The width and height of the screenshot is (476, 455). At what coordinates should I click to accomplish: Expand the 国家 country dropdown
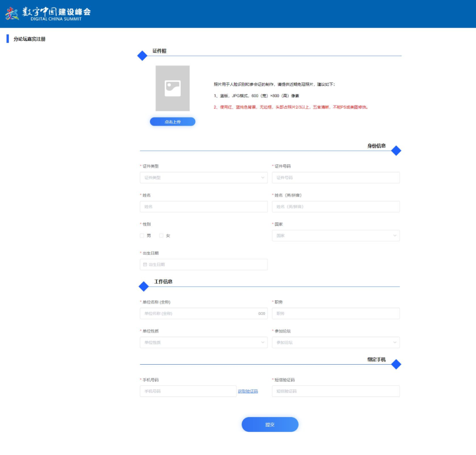click(x=335, y=236)
